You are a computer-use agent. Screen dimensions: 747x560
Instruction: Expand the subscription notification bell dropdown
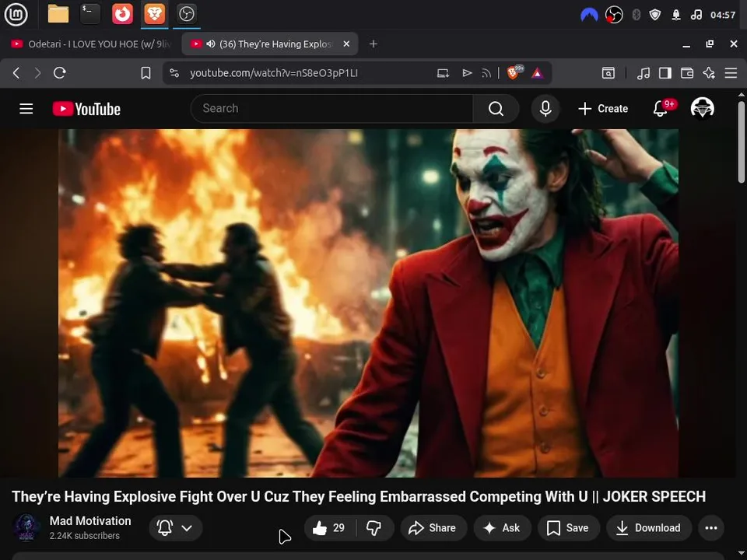pyautogui.click(x=175, y=527)
